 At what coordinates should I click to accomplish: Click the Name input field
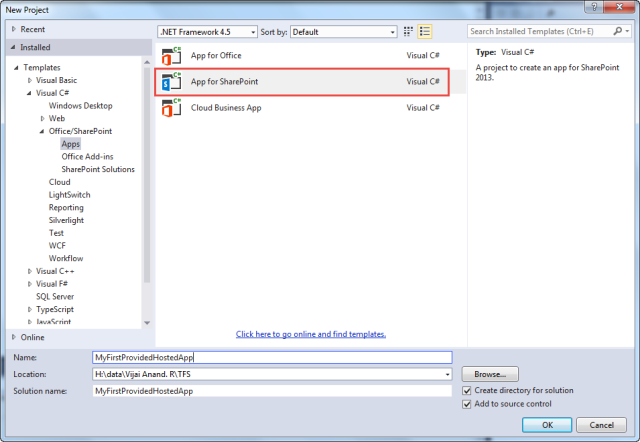(x=272, y=358)
